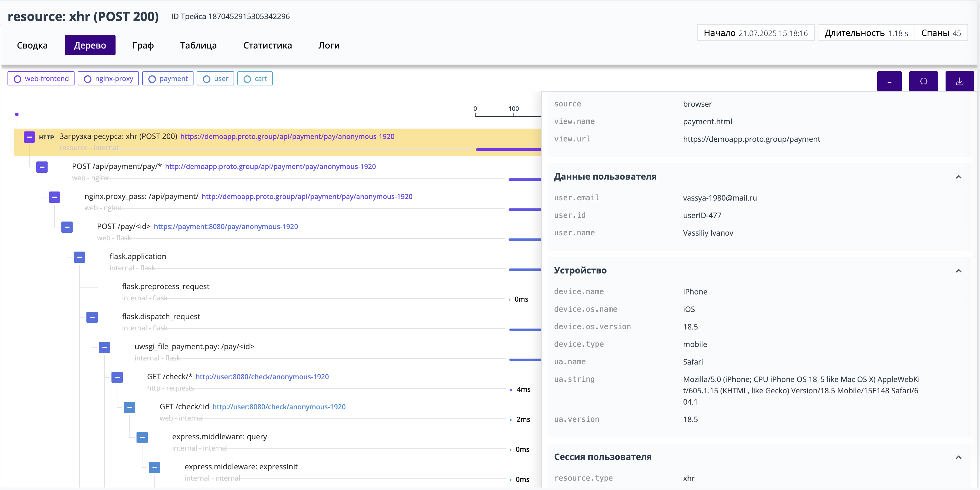Click the user.name value Vassiliy Ivanov
The width and height of the screenshot is (980, 490).
pos(708,233)
